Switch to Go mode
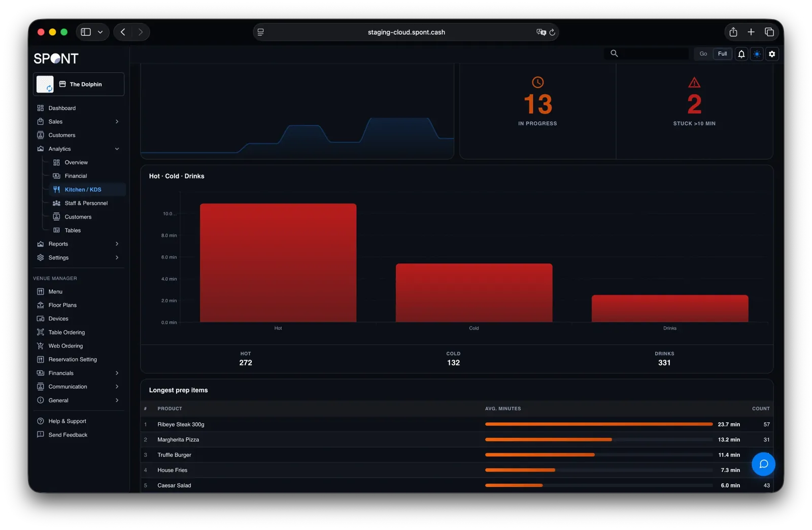 [703, 54]
